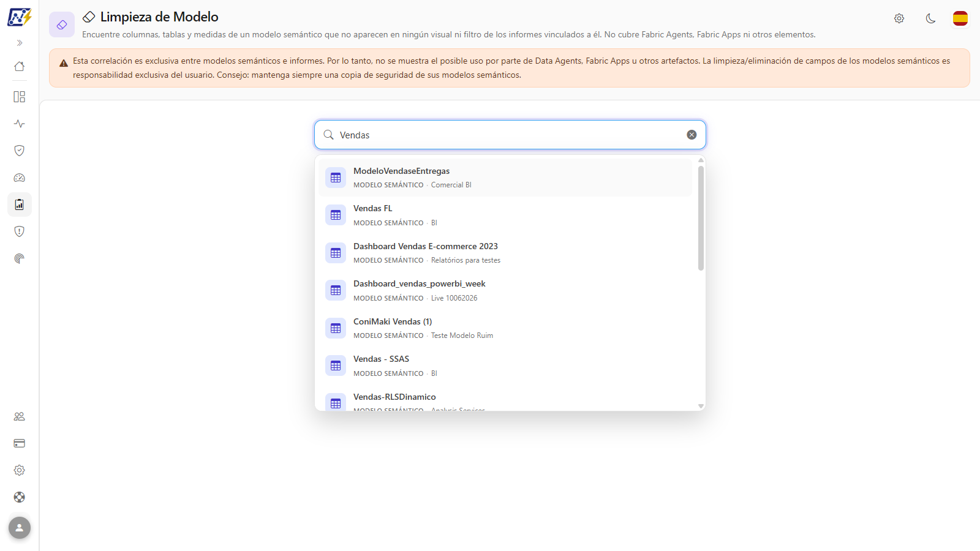Select the clipboard chart icon in sidebar
Image resolution: width=980 pixels, height=551 pixels.
(x=20, y=204)
